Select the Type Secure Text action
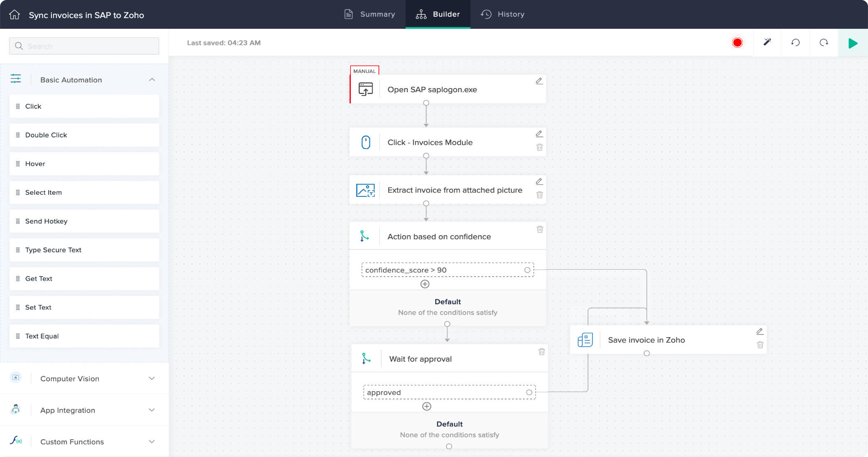 (84, 250)
